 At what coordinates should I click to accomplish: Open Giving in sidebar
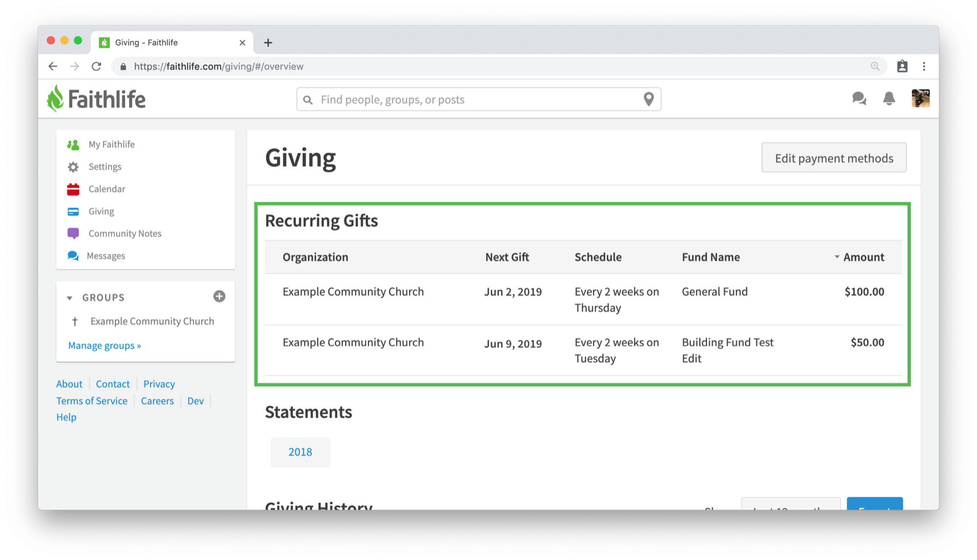click(x=101, y=211)
